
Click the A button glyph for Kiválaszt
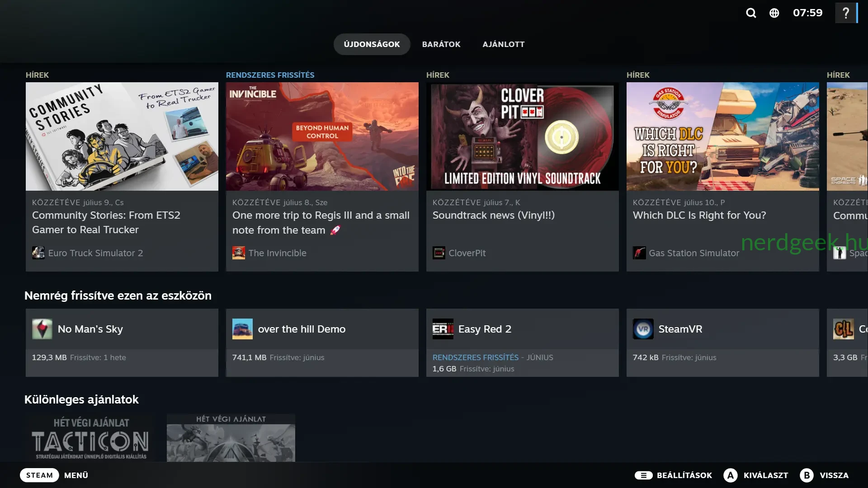[731, 475]
